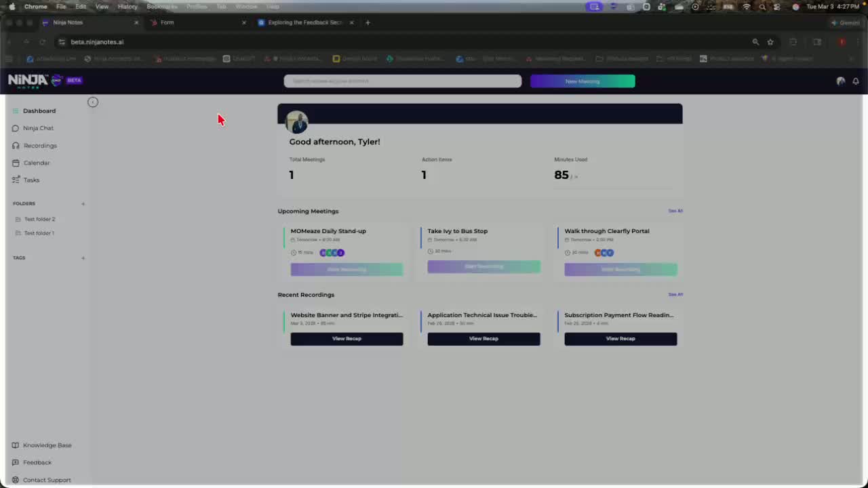868x488 pixels.
Task: Switch to the Ninja Notes browser tab
Action: [90, 22]
